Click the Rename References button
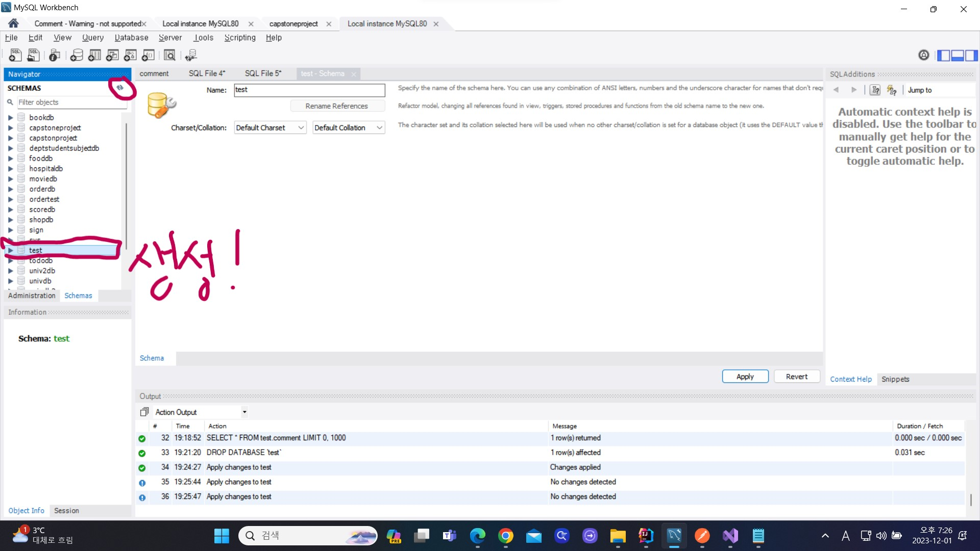980x551 pixels. pyautogui.click(x=336, y=106)
